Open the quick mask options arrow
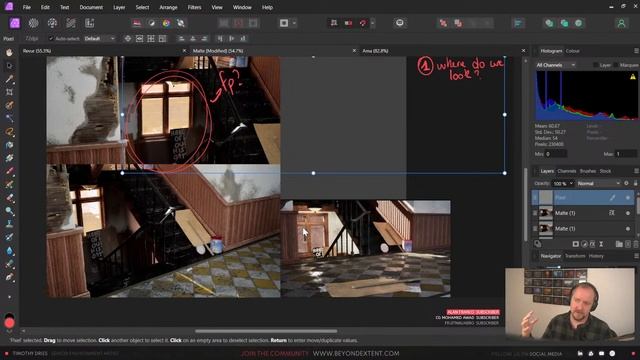The height and width of the screenshot is (360, 640). click(x=294, y=23)
